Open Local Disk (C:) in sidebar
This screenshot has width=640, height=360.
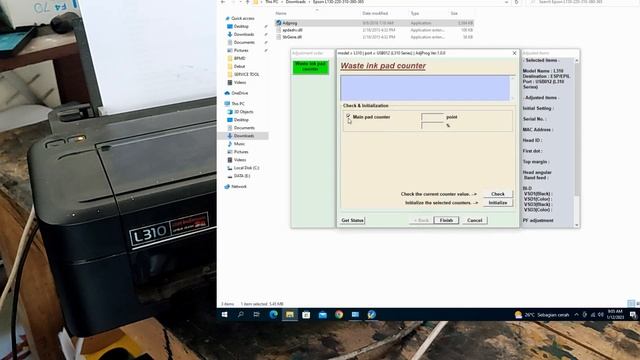246,168
